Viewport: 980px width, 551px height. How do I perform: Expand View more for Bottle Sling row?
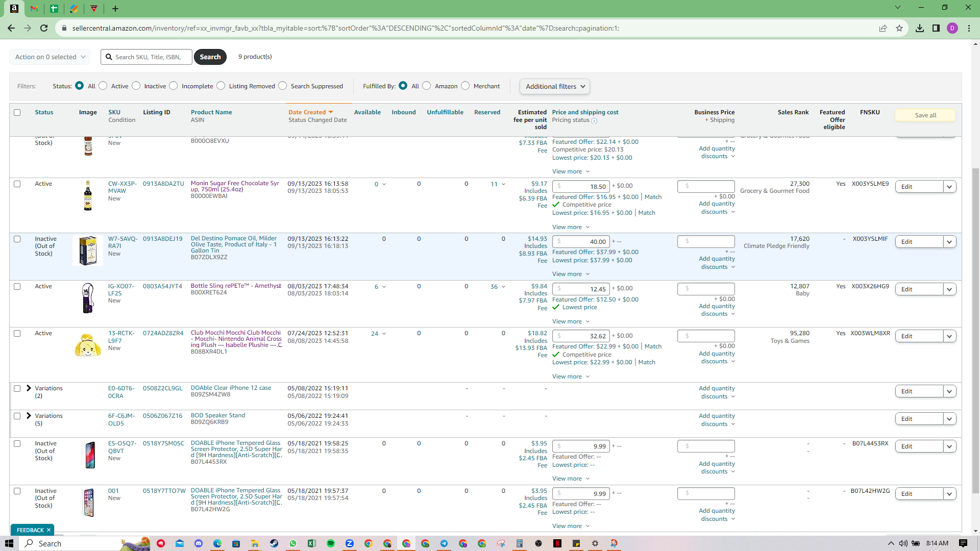[571, 321]
